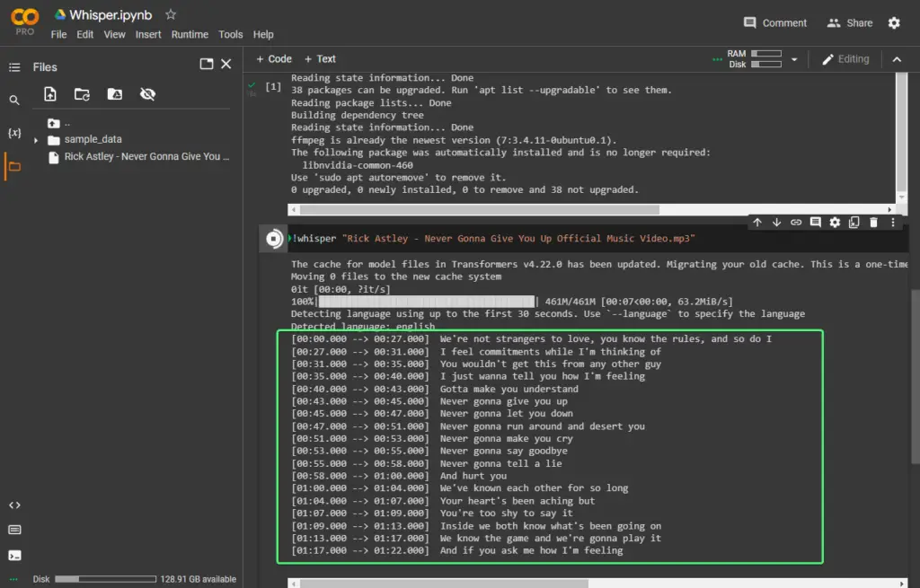Open more cell actions menu

click(x=892, y=223)
